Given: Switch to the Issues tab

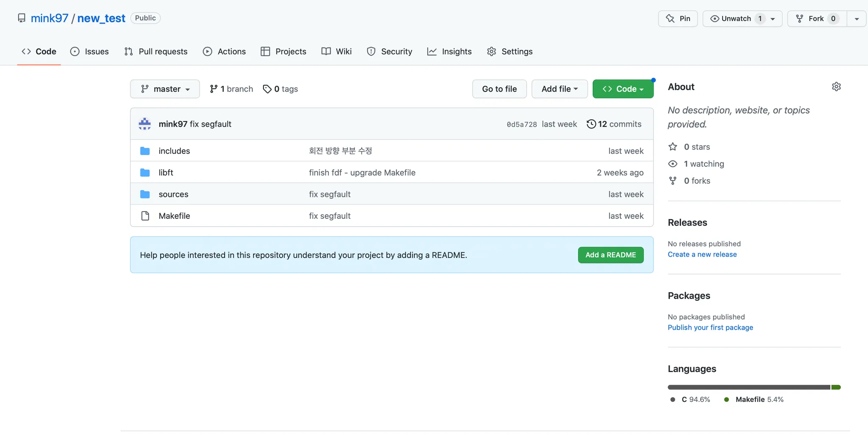Looking at the screenshot, I should (89, 51).
